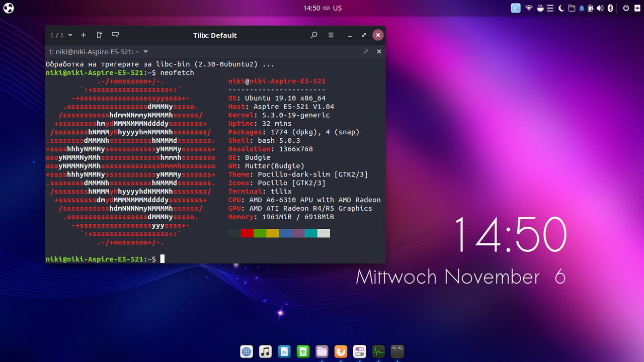This screenshot has height=362, width=644.
Task: Open the settings toggles app in dock
Action: click(360, 351)
